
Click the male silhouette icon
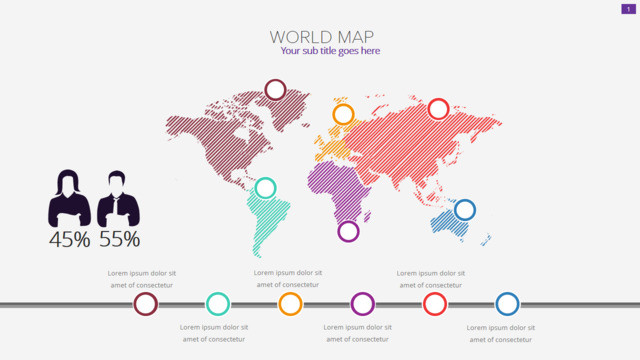[118, 199]
